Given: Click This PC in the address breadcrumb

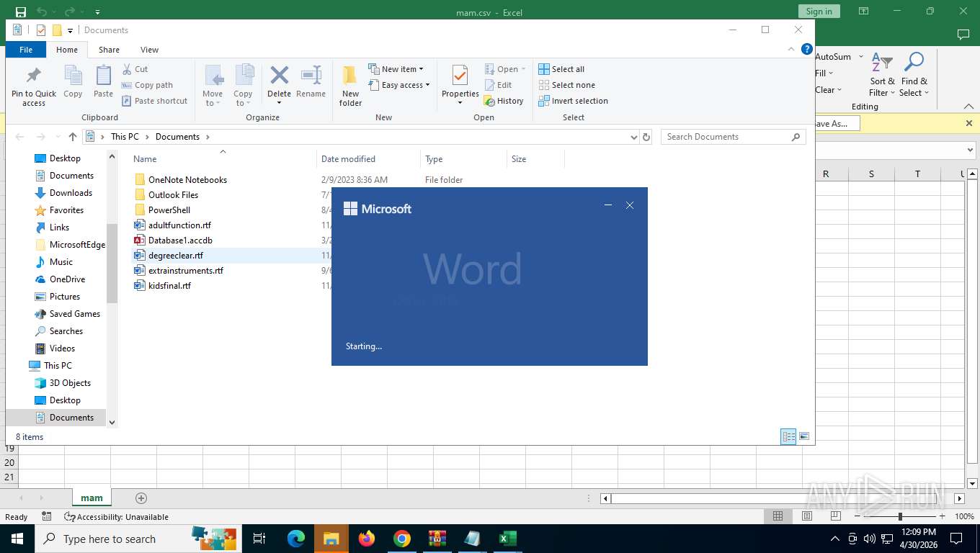Looking at the screenshot, I should 125,137.
